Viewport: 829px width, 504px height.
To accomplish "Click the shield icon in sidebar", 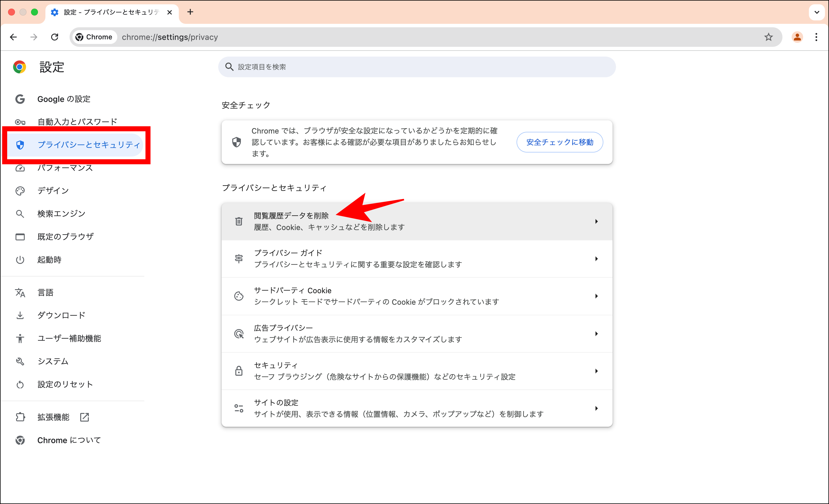I will pos(20,145).
